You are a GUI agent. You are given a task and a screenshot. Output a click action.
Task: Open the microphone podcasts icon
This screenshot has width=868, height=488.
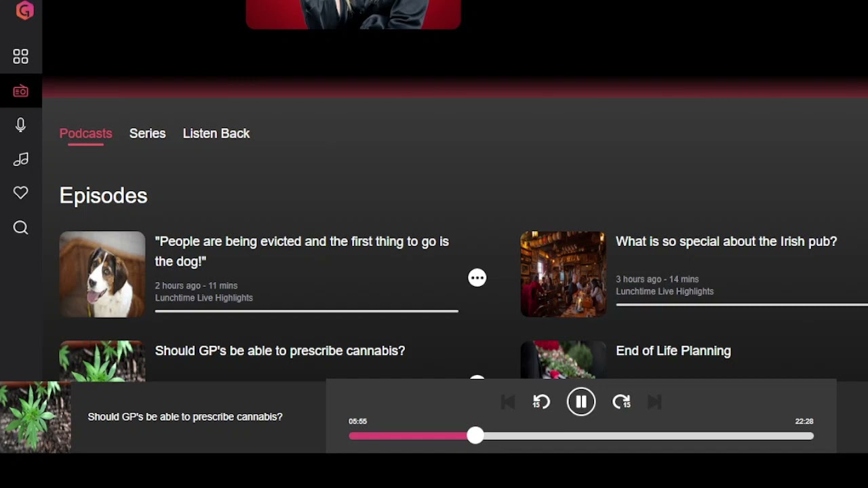click(20, 125)
